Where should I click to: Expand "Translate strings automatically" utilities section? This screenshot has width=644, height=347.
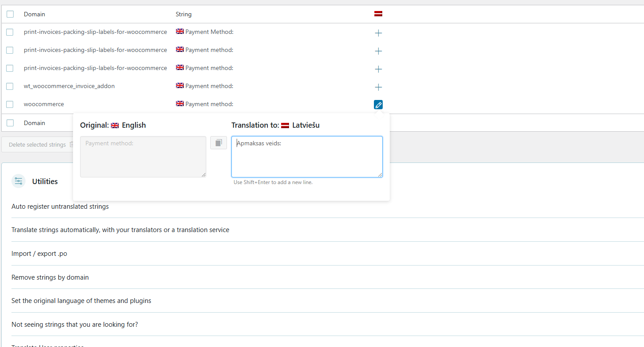120,230
